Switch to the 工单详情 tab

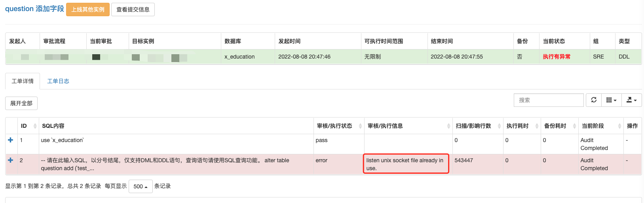[x=23, y=81]
